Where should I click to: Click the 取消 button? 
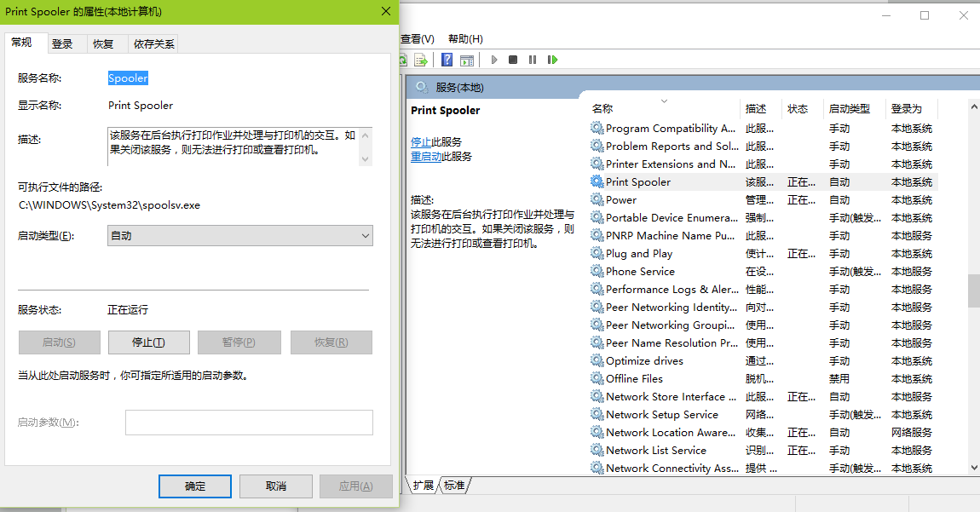[x=275, y=486]
